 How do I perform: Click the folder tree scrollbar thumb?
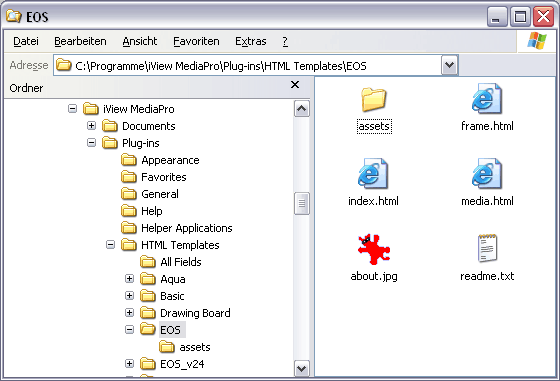point(302,204)
